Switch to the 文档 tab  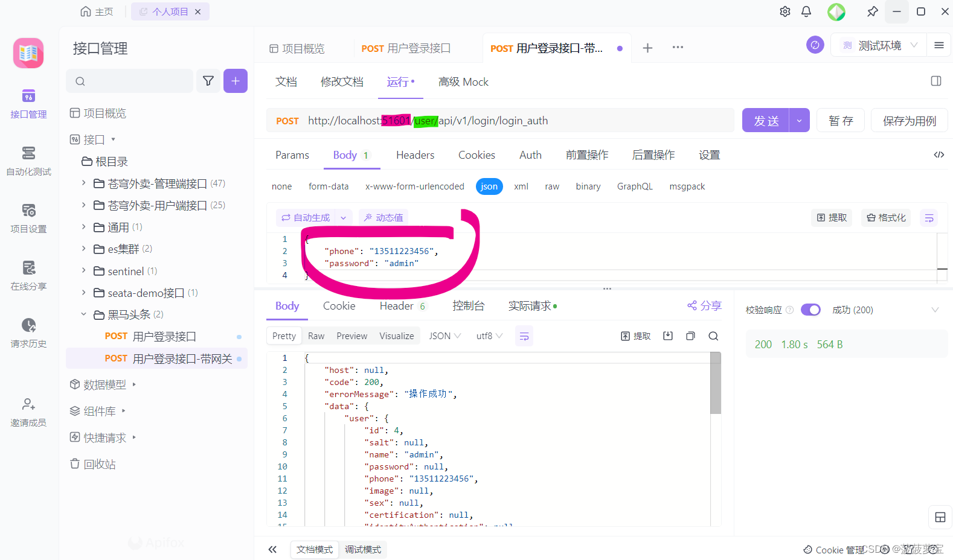coord(286,82)
